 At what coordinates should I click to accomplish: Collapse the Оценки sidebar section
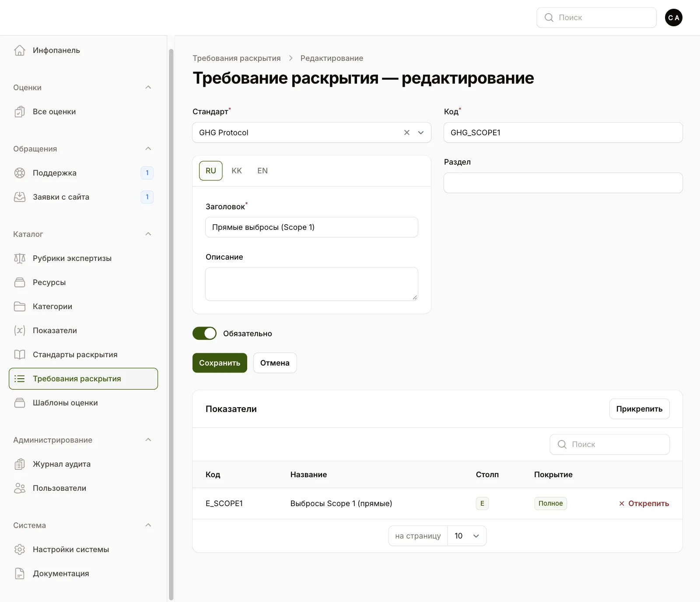148,88
